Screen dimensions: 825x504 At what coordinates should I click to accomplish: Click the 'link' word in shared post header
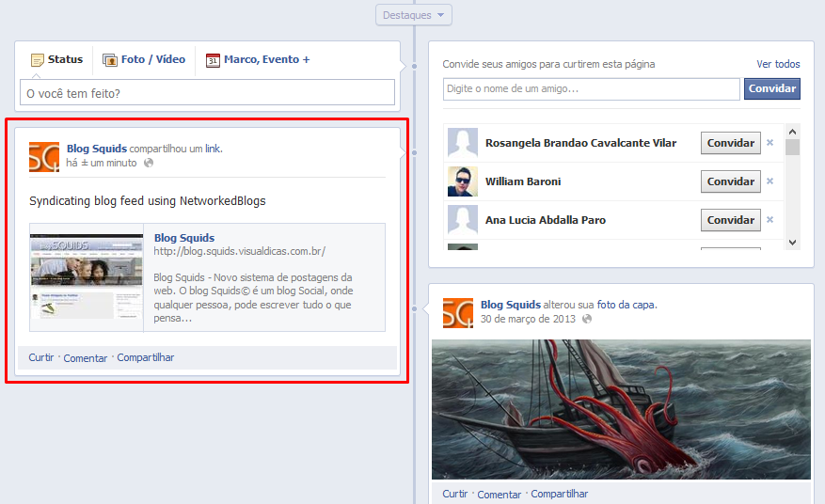[x=213, y=149]
